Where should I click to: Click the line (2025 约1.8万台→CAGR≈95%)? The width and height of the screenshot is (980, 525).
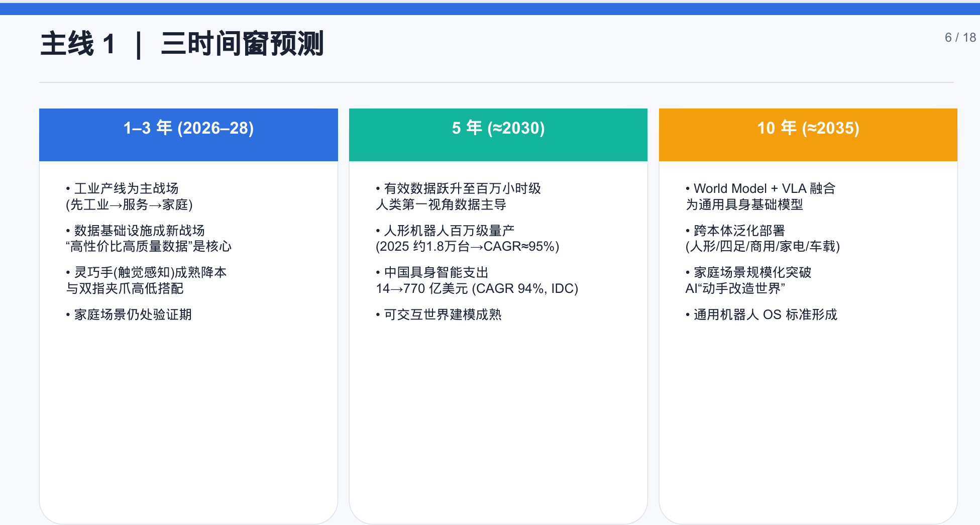tap(468, 246)
